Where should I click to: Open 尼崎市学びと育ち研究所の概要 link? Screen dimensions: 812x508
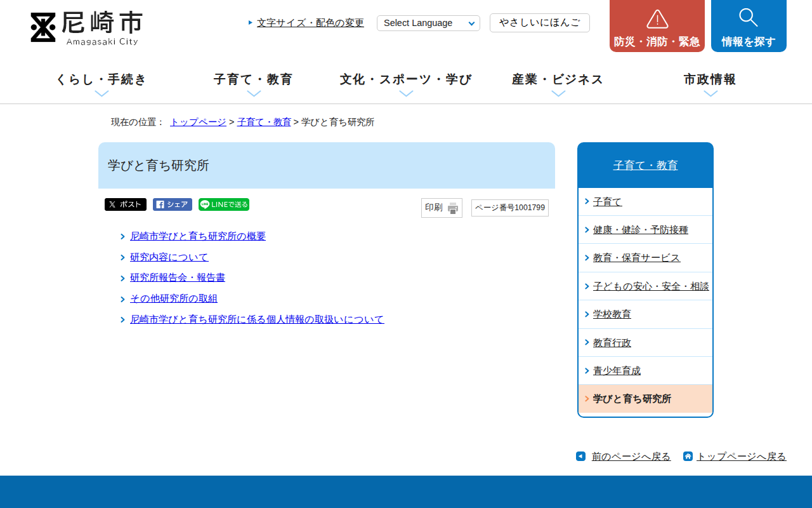[x=198, y=236]
